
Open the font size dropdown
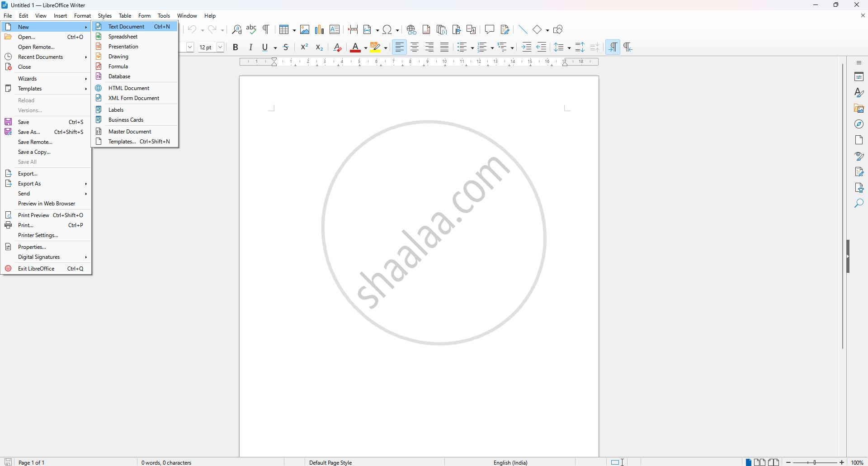tap(220, 48)
